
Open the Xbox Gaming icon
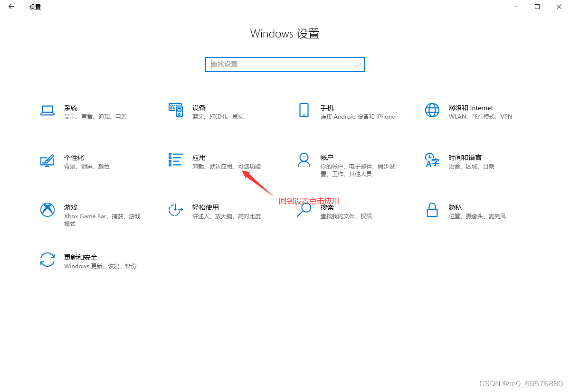47,210
